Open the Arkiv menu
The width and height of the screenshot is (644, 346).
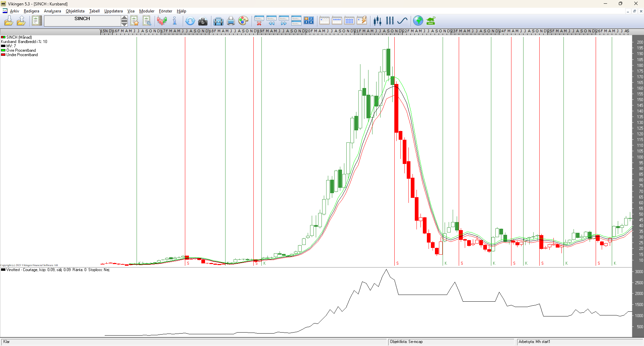point(14,11)
